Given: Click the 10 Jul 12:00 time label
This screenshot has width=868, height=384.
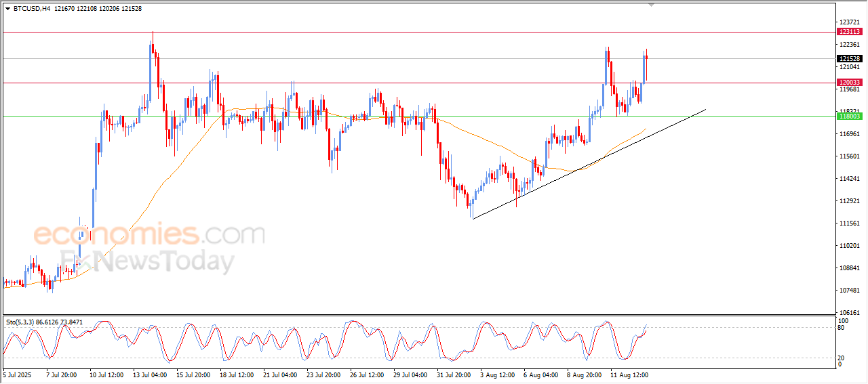Looking at the screenshot, I should [105, 375].
